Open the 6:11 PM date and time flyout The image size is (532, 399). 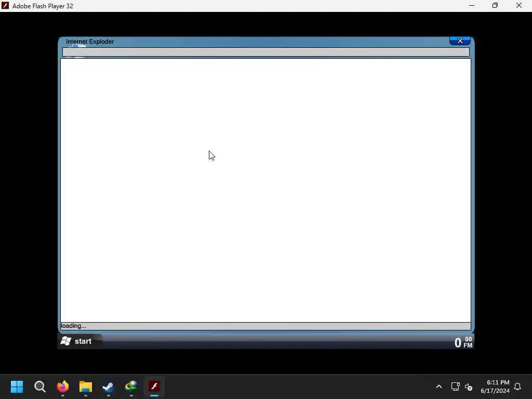[x=495, y=387]
